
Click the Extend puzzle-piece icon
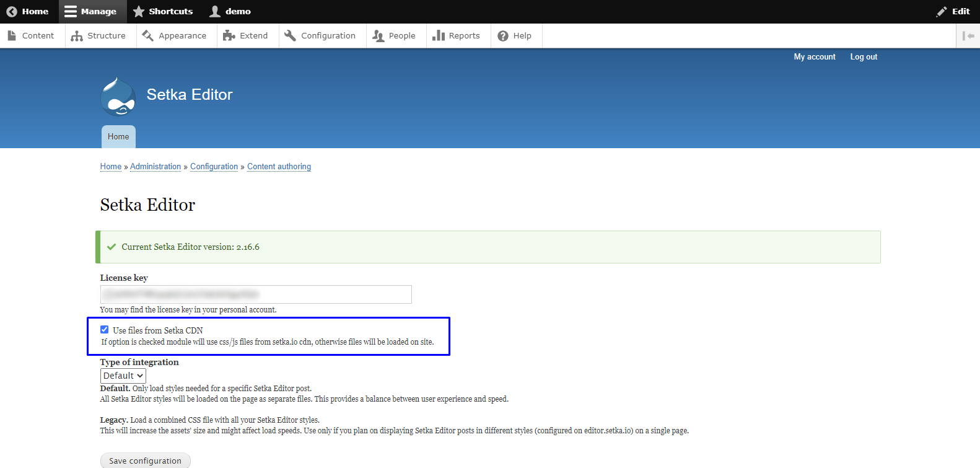229,36
